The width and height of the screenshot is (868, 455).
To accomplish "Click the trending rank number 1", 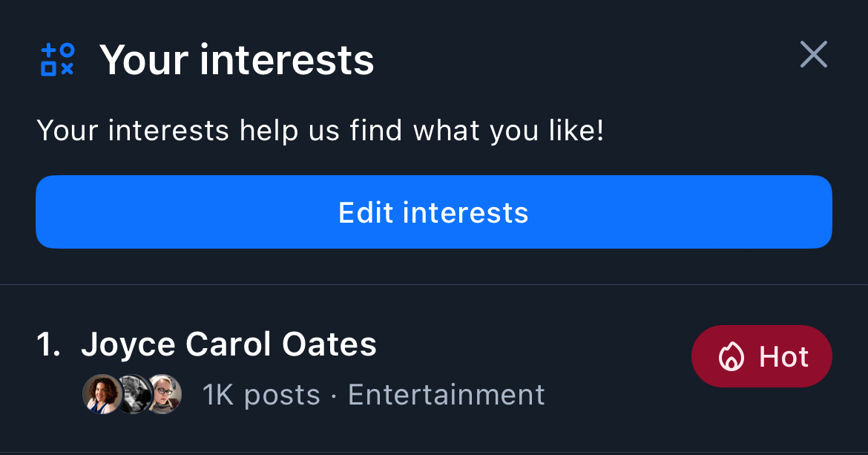I will pyautogui.click(x=48, y=344).
